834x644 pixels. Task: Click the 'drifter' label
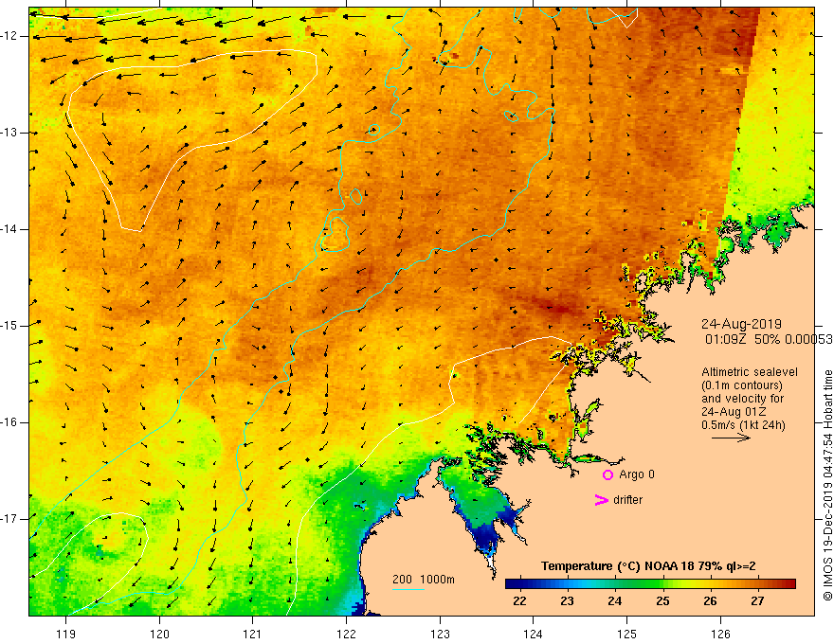coord(627,500)
